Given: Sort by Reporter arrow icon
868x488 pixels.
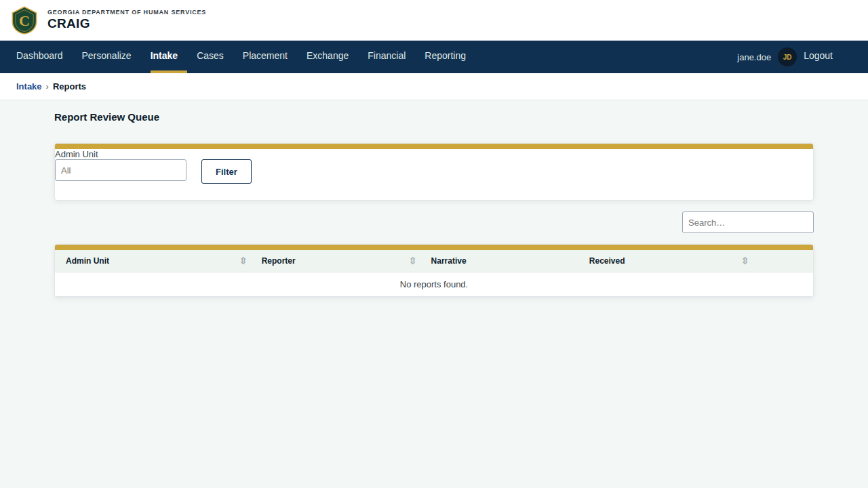Looking at the screenshot, I should (412, 261).
